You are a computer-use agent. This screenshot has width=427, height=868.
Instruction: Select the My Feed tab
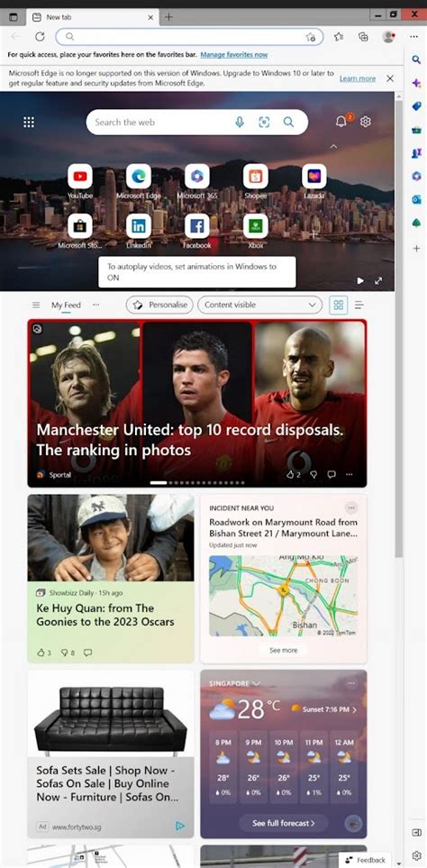pos(66,305)
